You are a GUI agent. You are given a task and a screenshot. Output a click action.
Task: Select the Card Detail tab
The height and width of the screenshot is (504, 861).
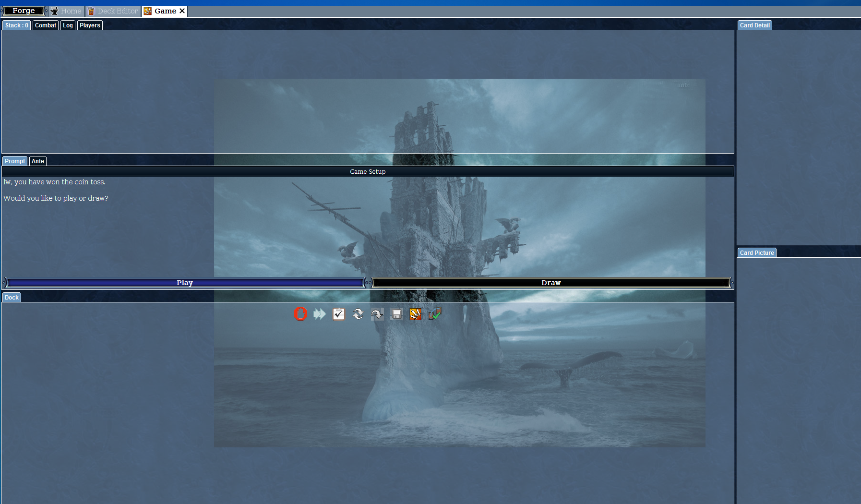(754, 25)
